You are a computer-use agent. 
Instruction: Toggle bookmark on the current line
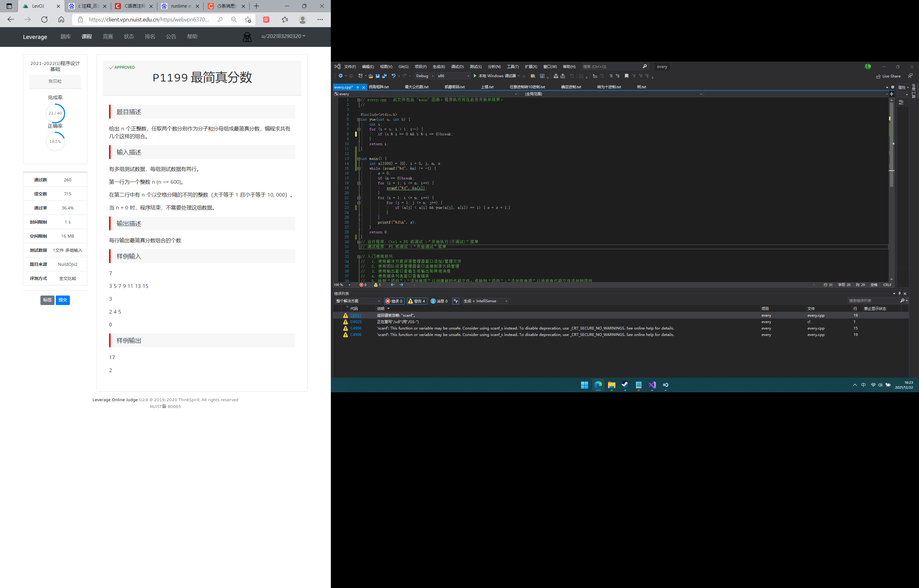(626, 76)
